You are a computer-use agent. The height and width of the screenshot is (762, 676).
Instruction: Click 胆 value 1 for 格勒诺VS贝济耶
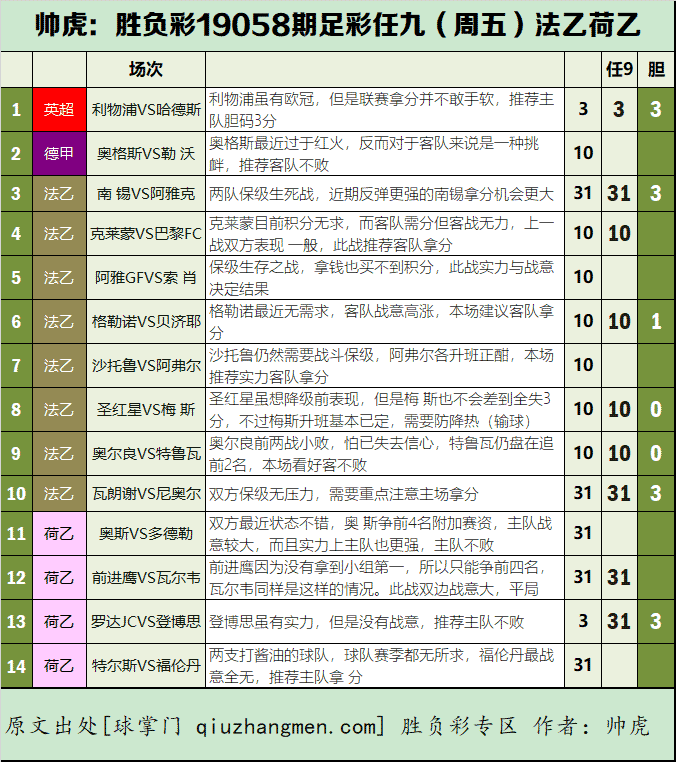tap(656, 321)
